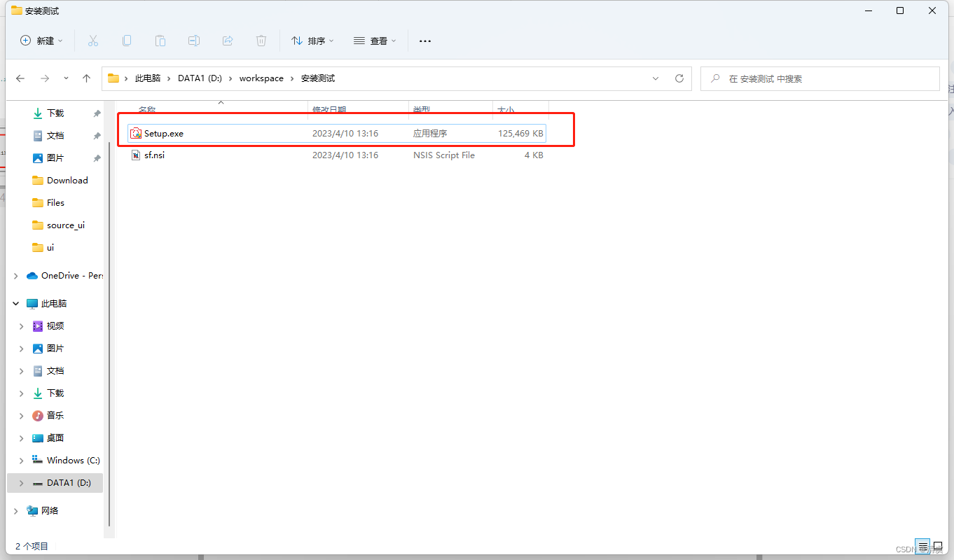Click the address bar folder icon
Image resolution: width=954 pixels, height=560 pixels.
[x=113, y=78]
